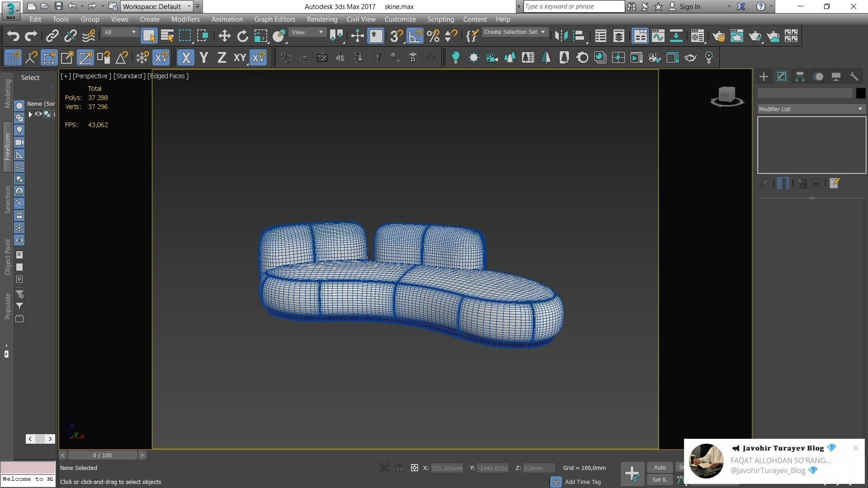Image resolution: width=868 pixels, height=488 pixels.
Task: Toggle Selection Lock padlock icon
Action: [400, 468]
